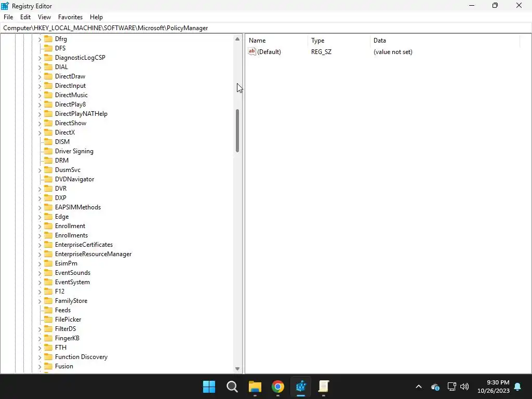
Task: Click the DXP folder icon
Action: pyautogui.click(x=48, y=197)
